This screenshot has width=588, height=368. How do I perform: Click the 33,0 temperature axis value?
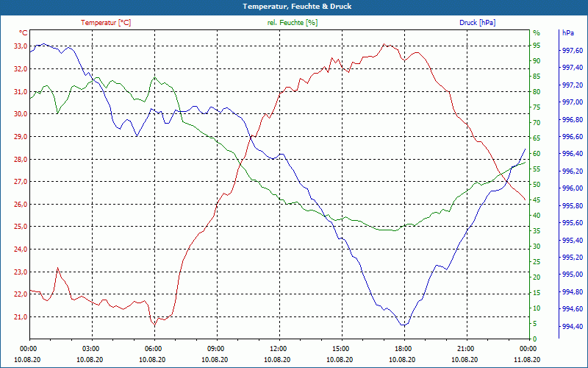[21, 46]
